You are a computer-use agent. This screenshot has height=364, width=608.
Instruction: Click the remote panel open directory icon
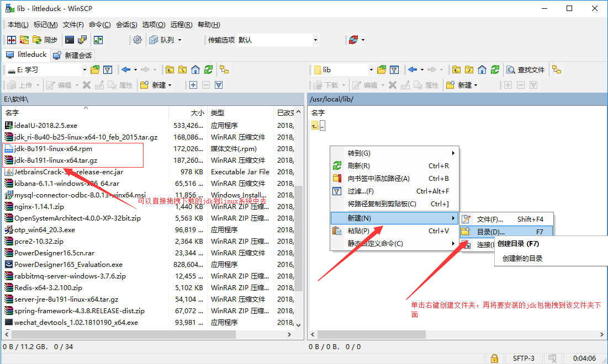(x=382, y=69)
